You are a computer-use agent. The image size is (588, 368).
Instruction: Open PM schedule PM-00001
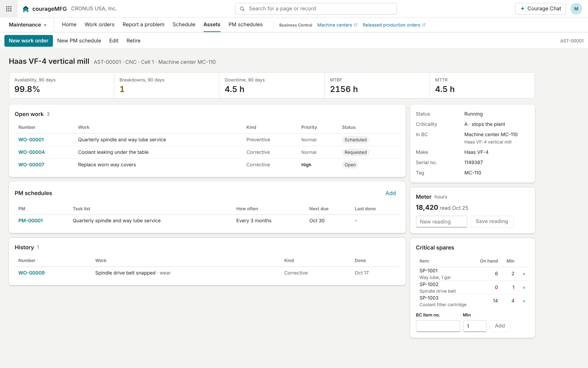(31, 221)
